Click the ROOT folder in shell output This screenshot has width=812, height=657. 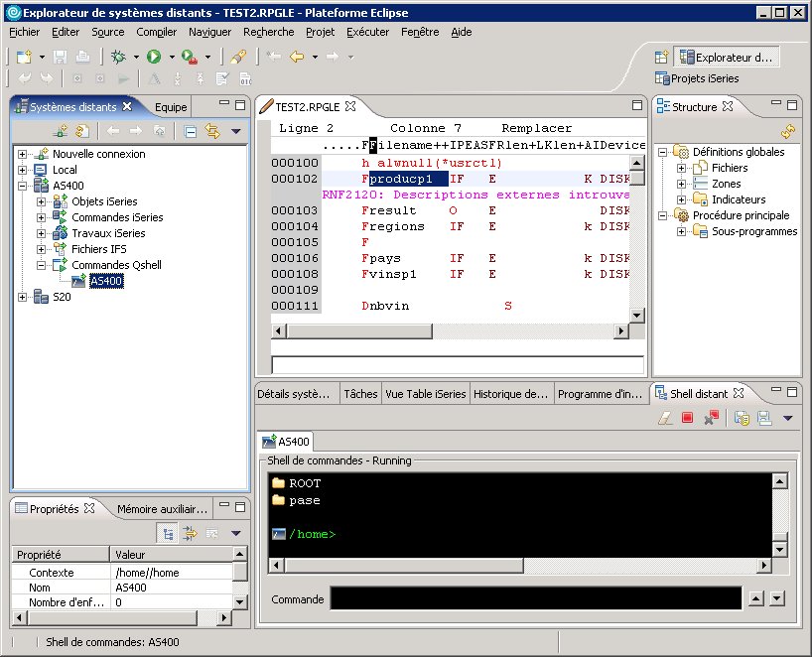tap(296, 483)
